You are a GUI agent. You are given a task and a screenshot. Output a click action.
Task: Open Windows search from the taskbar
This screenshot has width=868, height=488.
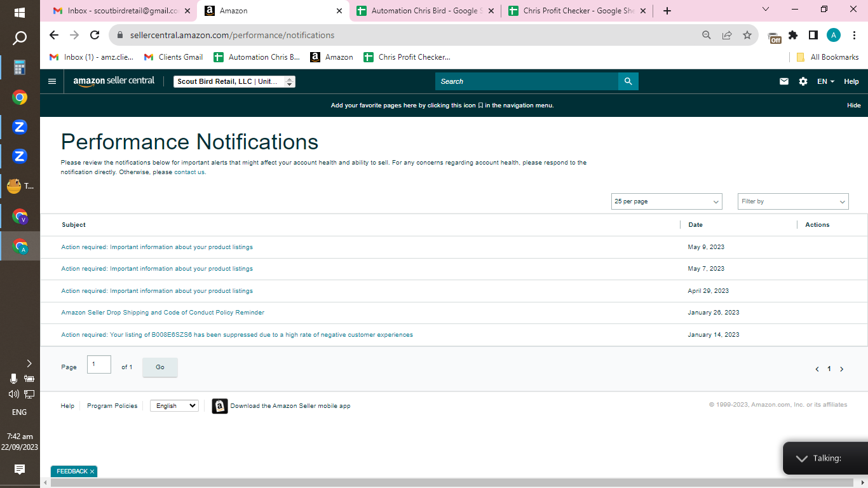(20, 38)
